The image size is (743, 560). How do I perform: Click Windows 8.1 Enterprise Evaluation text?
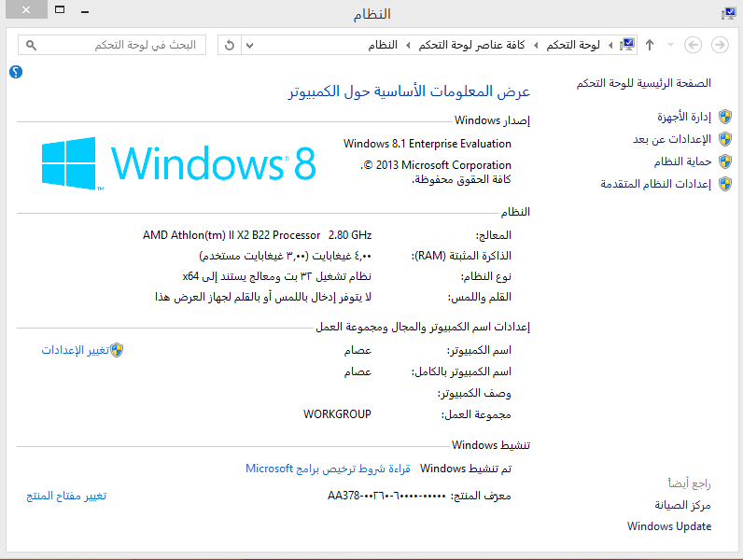coord(427,144)
